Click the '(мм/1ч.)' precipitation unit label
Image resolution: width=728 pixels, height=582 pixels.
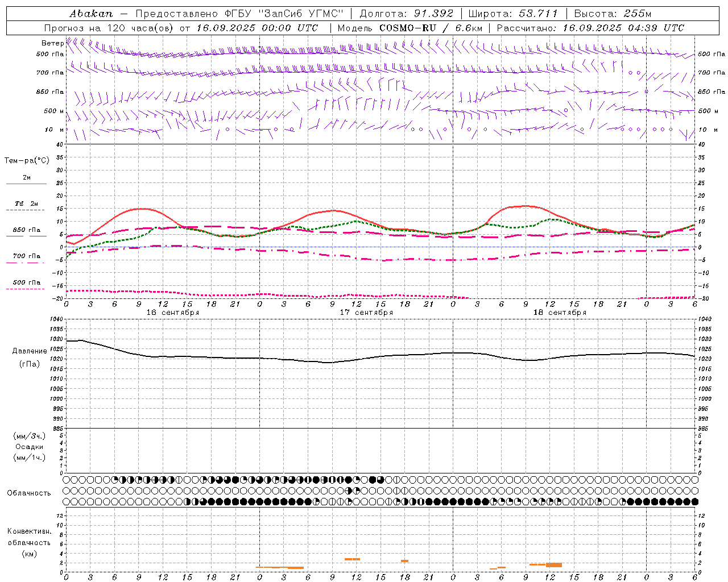point(30,458)
